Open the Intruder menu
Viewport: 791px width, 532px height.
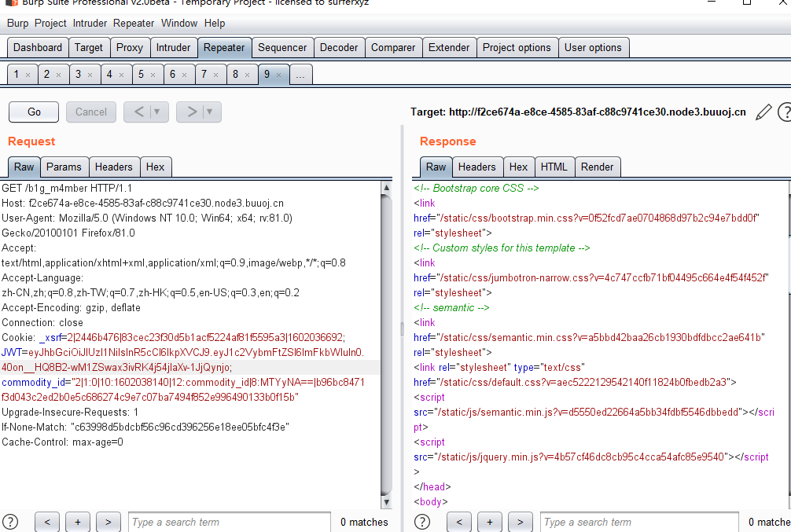click(90, 24)
